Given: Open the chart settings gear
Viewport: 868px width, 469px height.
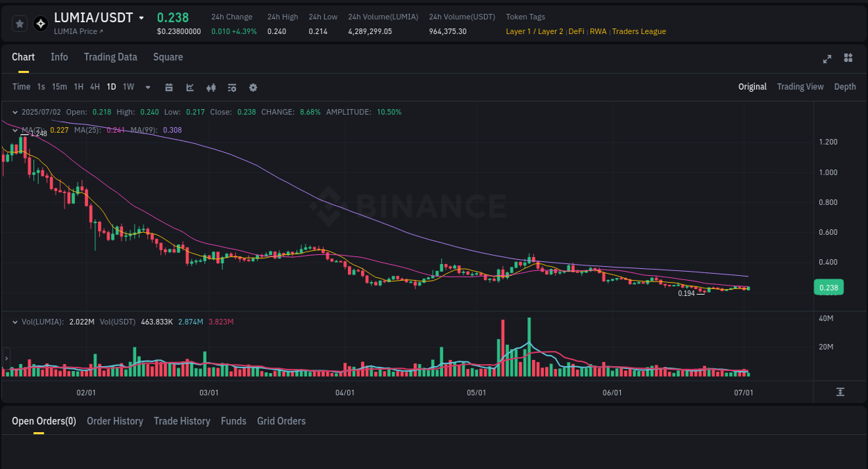Looking at the screenshot, I should tap(253, 88).
